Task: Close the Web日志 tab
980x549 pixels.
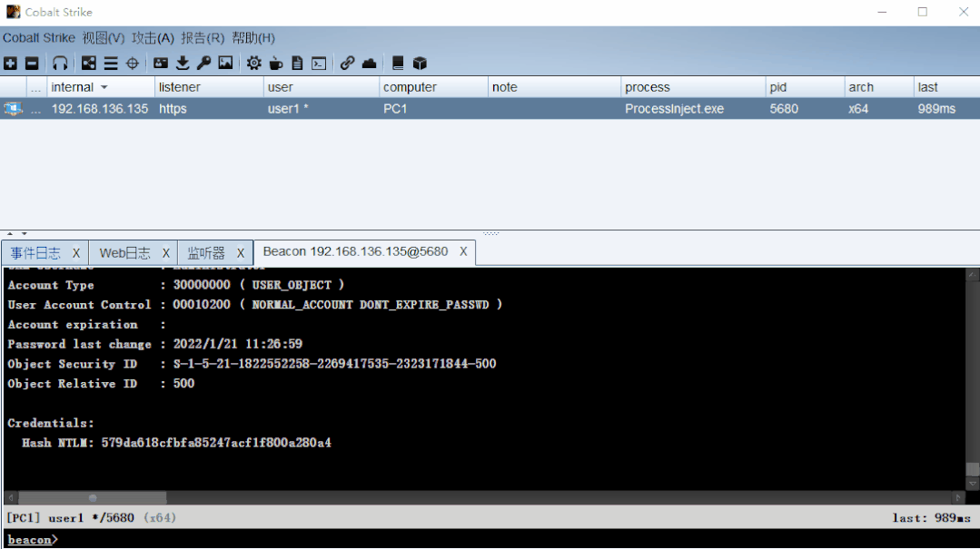Action: pos(165,253)
